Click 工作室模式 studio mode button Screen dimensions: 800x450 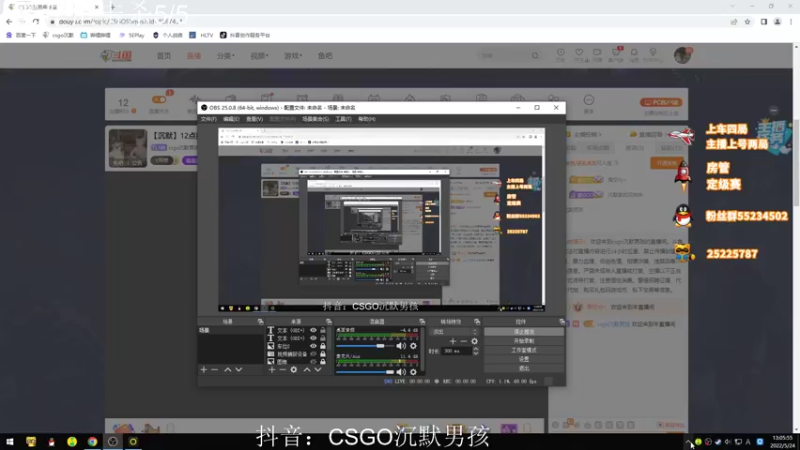[x=524, y=350]
